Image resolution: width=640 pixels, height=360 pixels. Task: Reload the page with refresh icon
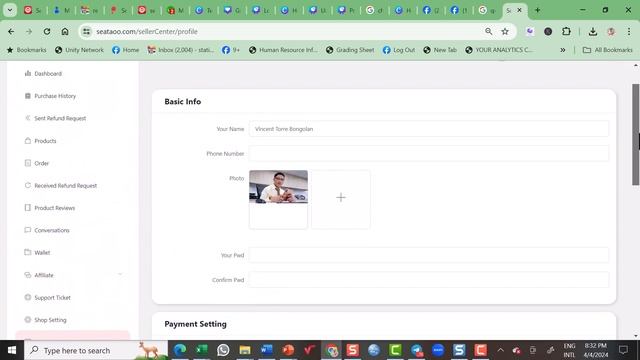pos(47,31)
